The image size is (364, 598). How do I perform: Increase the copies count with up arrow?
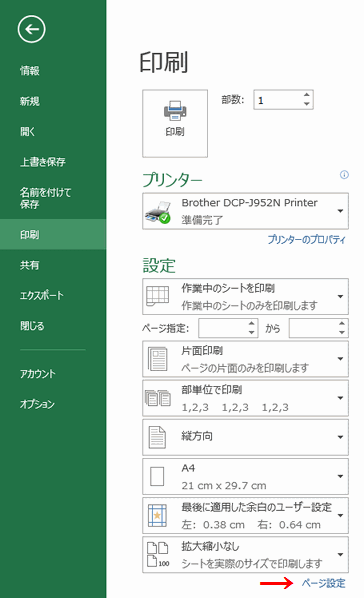coord(306,95)
